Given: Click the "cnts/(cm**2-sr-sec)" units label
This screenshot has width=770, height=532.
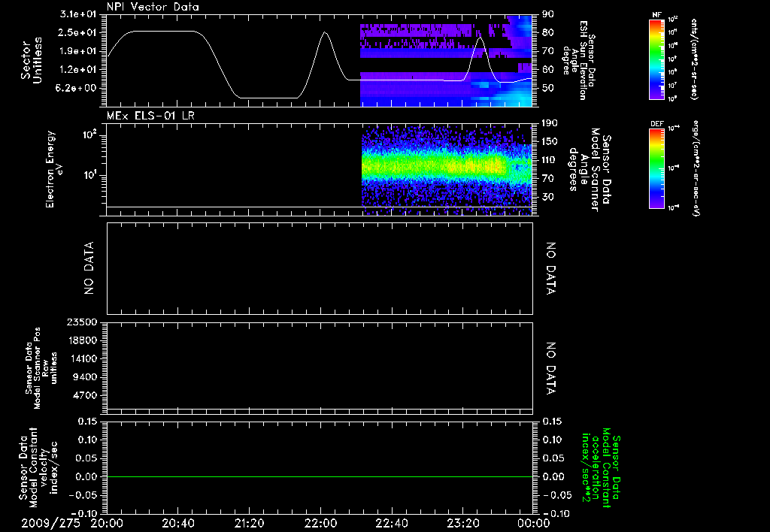Looking at the screenshot, I should click(x=694, y=59).
